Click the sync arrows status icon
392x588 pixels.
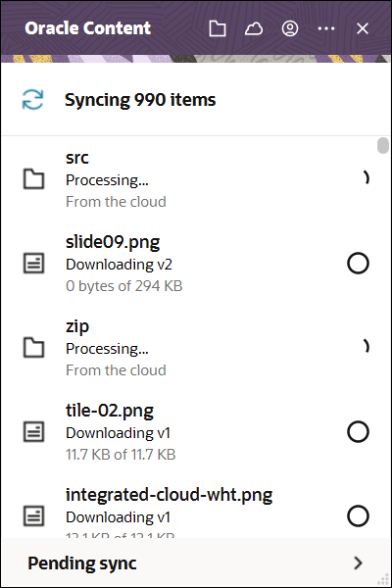pyautogui.click(x=33, y=99)
